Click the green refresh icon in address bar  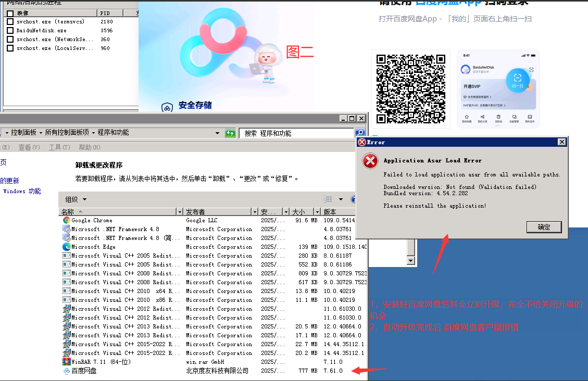coord(230,133)
